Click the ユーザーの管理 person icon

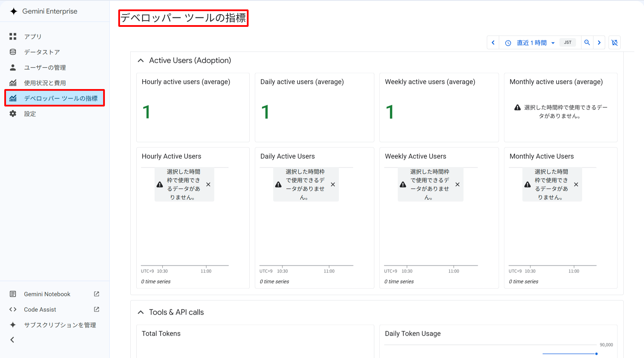pyautogui.click(x=13, y=67)
